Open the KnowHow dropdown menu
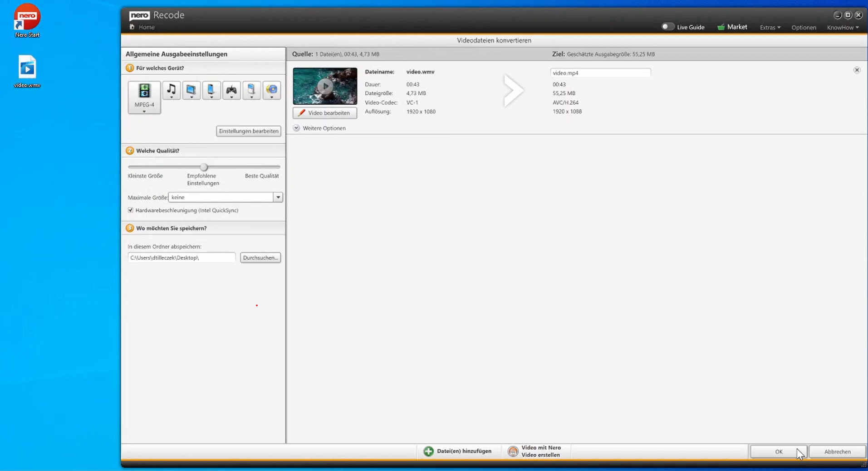 point(843,28)
